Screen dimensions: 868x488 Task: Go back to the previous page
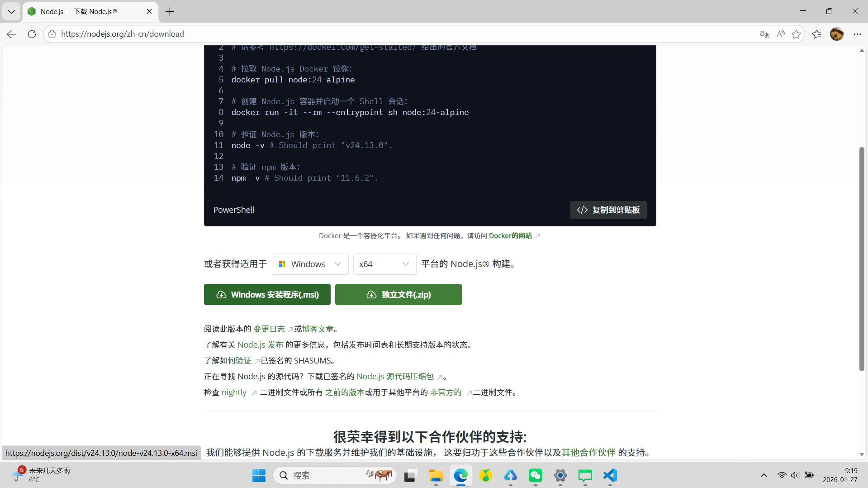(x=12, y=34)
